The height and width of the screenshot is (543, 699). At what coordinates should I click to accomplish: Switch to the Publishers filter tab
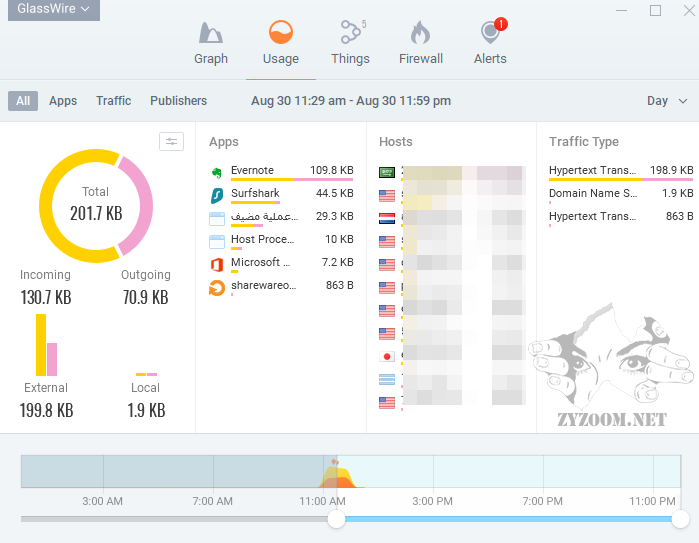click(178, 101)
